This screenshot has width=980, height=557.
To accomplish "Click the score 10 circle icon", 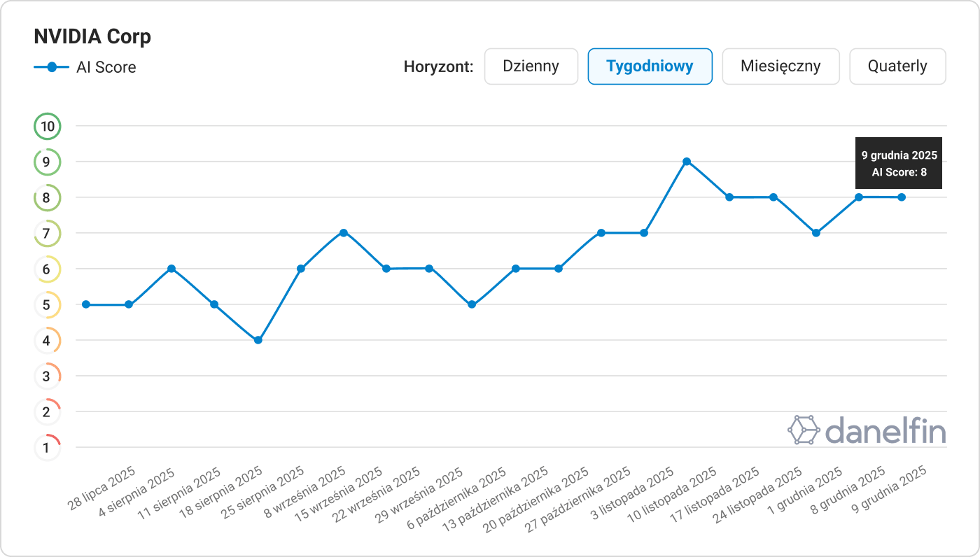I will [x=48, y=127].
